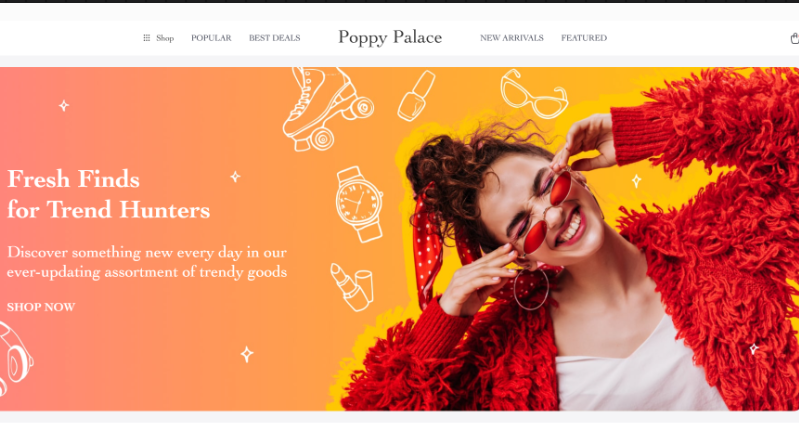
Task: Select the FEATURED nav link
Action: pos(584,38)
